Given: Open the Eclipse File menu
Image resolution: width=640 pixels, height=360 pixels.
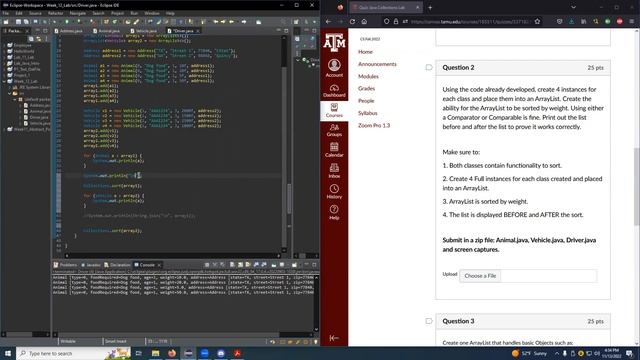Looking at the screenshot, I should (x=6, y=13).
